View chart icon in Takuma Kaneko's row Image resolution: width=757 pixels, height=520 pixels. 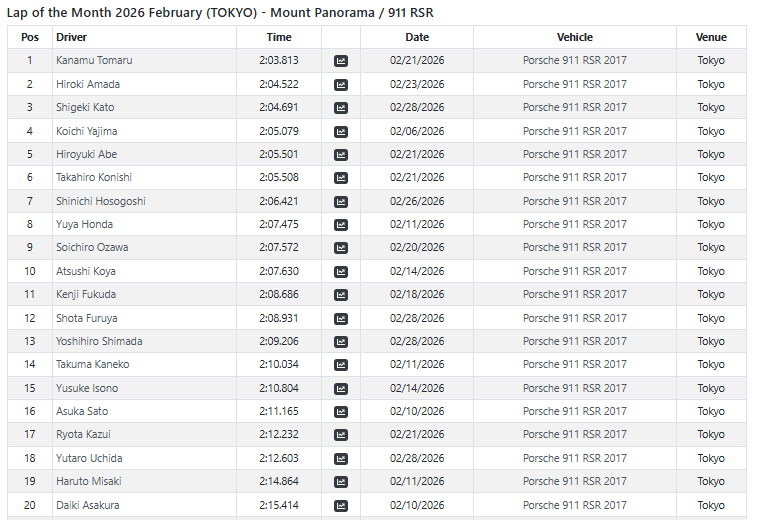click(x=341, y=365)
